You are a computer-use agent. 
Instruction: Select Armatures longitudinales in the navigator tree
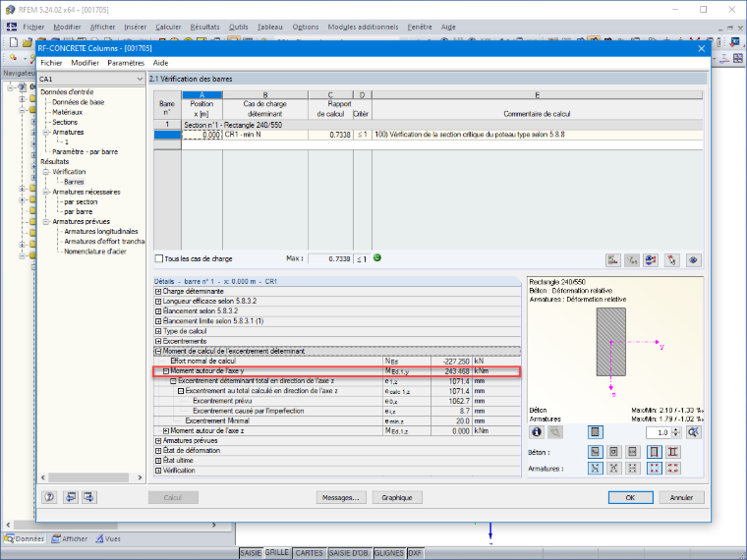(x=101, y=232)
